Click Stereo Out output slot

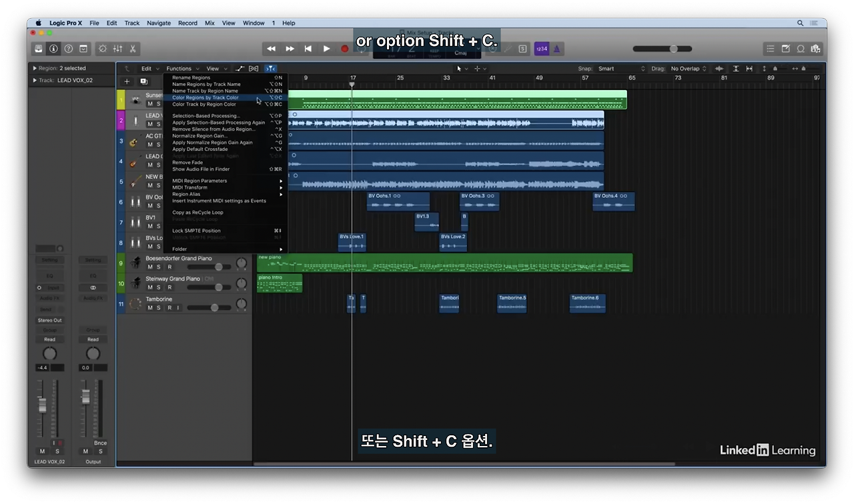click(49, 320)
